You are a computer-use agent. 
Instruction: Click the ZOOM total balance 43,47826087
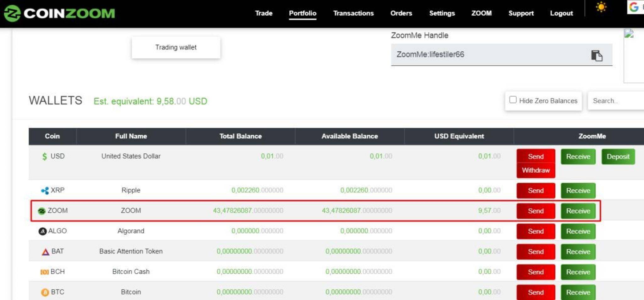pyautogui.click(x=248, y=211)
